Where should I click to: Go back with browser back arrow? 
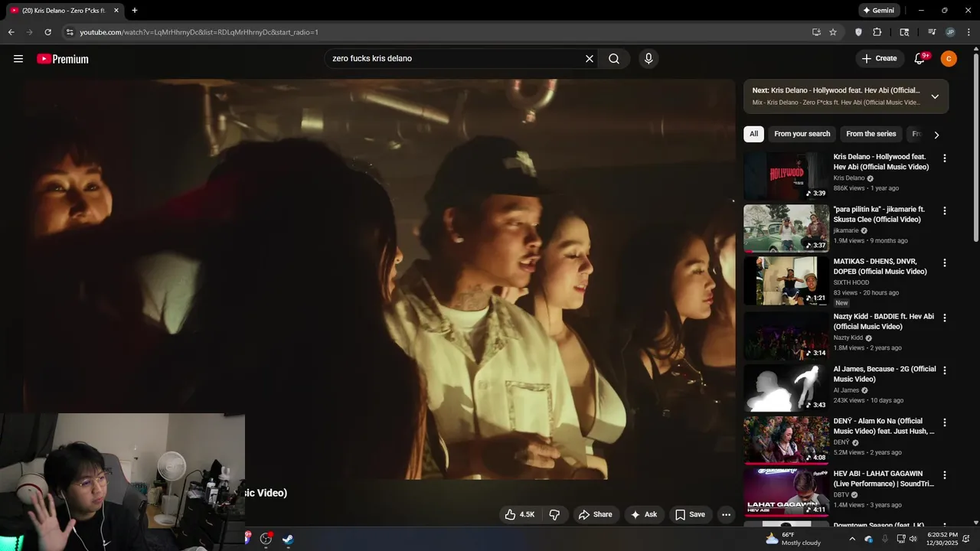11,32
